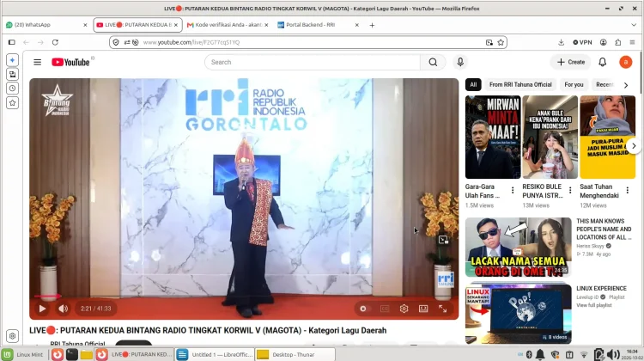Open Firefox application hamburger menu

[x=632, y=42]
